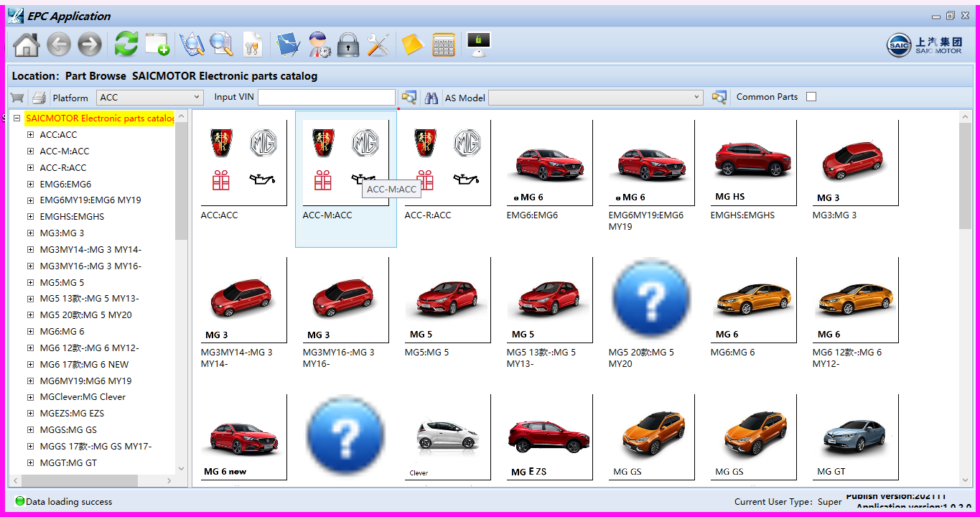Search VIN using the icon beside Input VIN
980x517 pixels.
point(409,98)
